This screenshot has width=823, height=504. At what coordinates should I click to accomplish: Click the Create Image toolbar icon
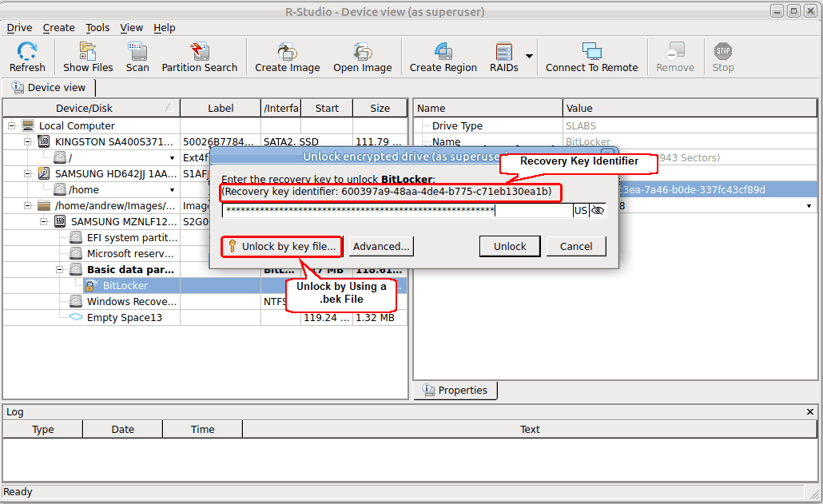tap(287, 52)
